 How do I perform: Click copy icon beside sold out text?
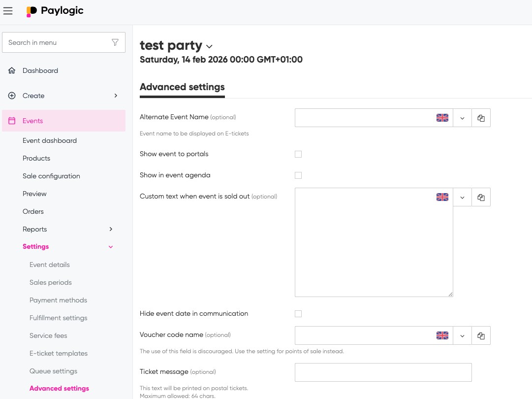[x=481, y=197]
